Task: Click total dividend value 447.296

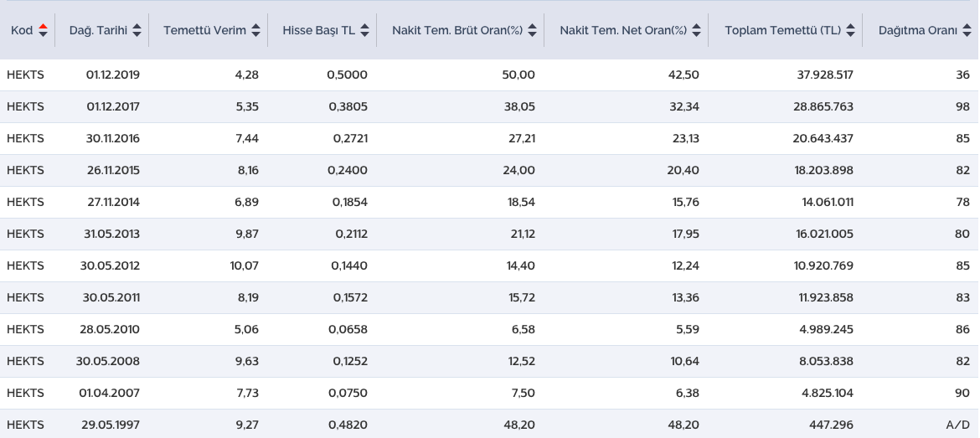Action: coord(832,425)
